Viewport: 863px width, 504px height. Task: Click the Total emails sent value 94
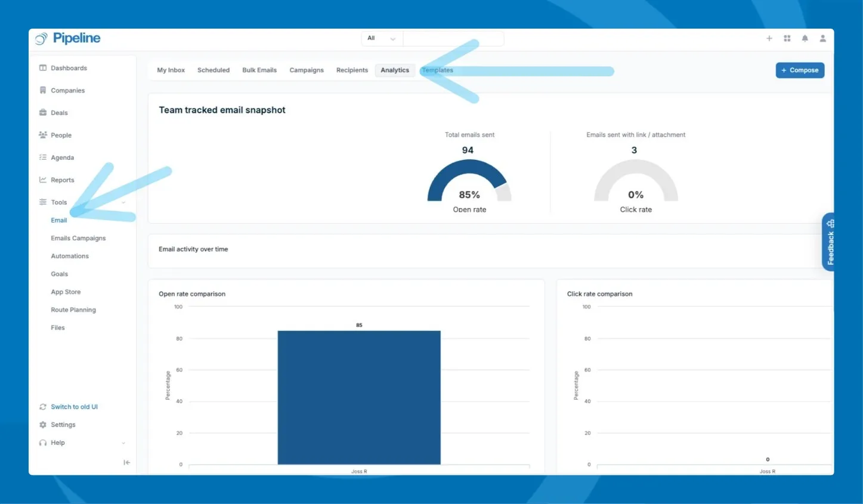point(468,150)
